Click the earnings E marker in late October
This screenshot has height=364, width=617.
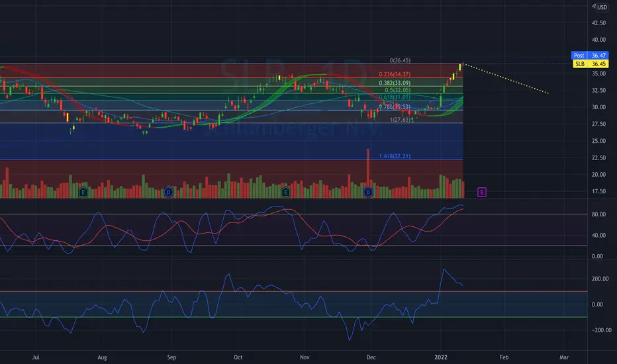click(286, 192)
